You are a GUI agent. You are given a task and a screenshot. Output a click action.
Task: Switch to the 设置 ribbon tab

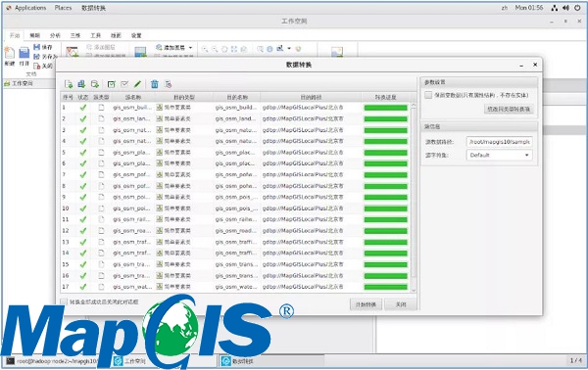click(x=136, y=35)
